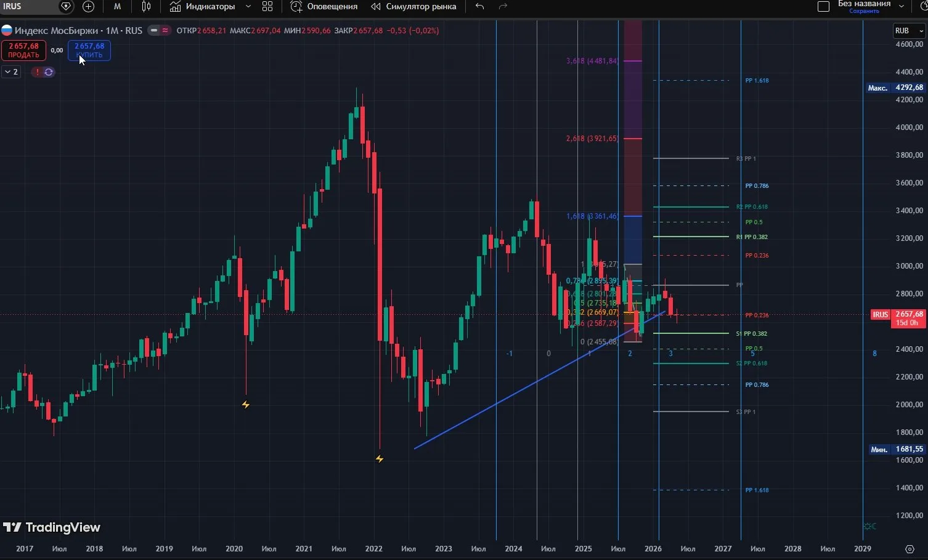
Task: Click the Сохранить save link
Action: [x=864, y=11]
